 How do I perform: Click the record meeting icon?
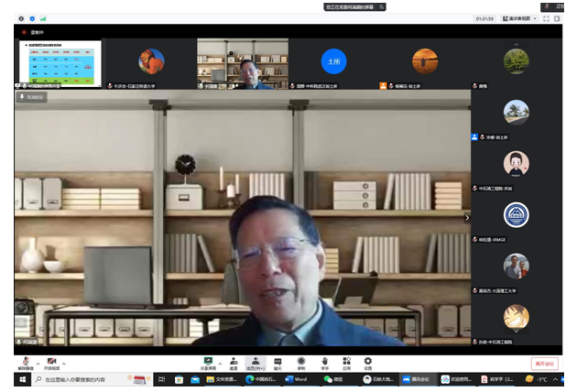[300, 362]
